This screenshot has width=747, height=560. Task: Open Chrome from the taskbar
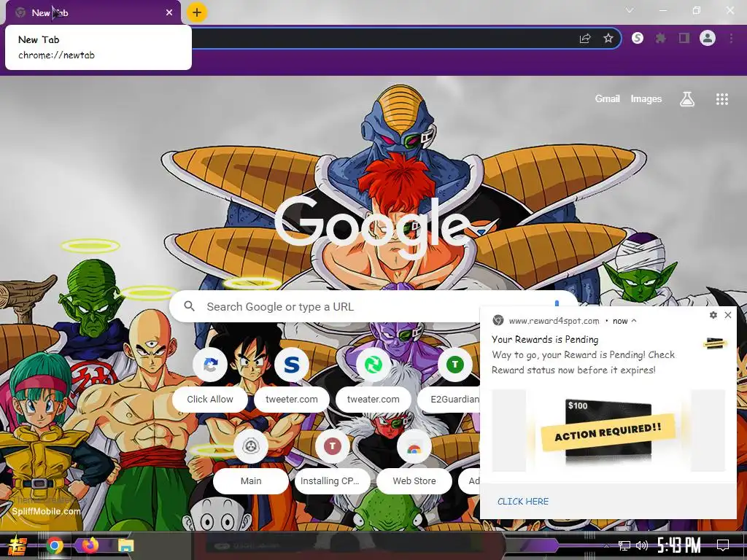pos(55,545)
